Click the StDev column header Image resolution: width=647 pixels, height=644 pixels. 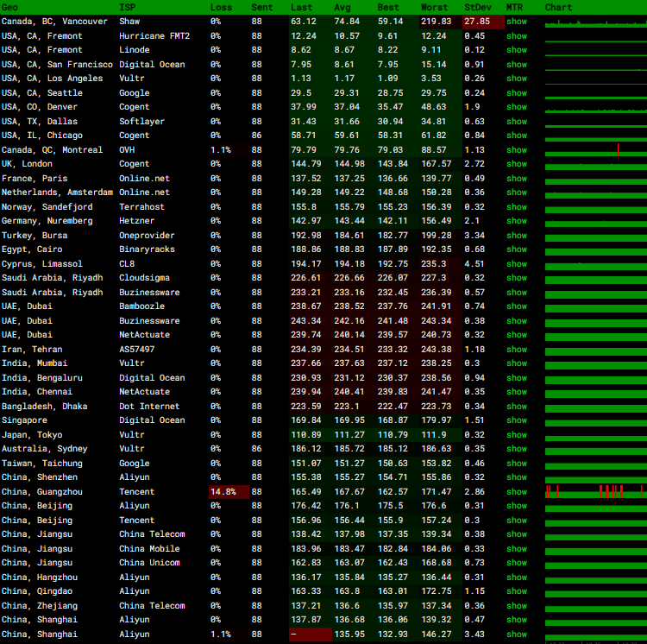(x=478, y=8)
